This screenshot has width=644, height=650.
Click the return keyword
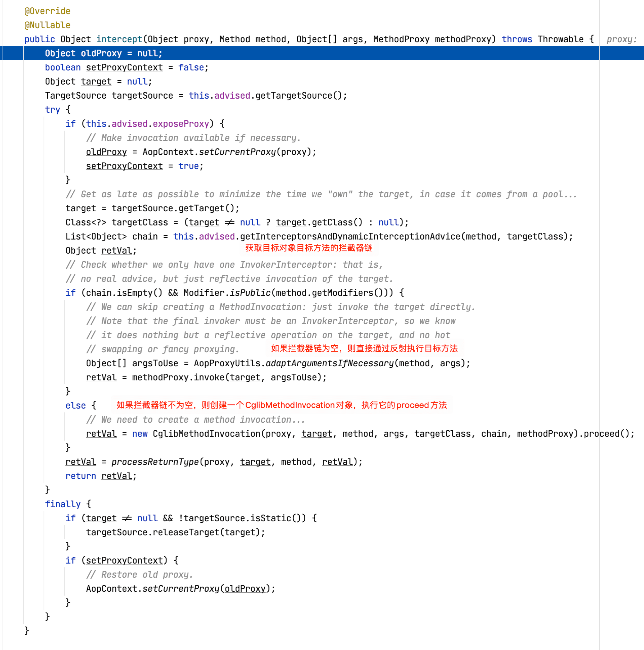click(x=80, y=476)
